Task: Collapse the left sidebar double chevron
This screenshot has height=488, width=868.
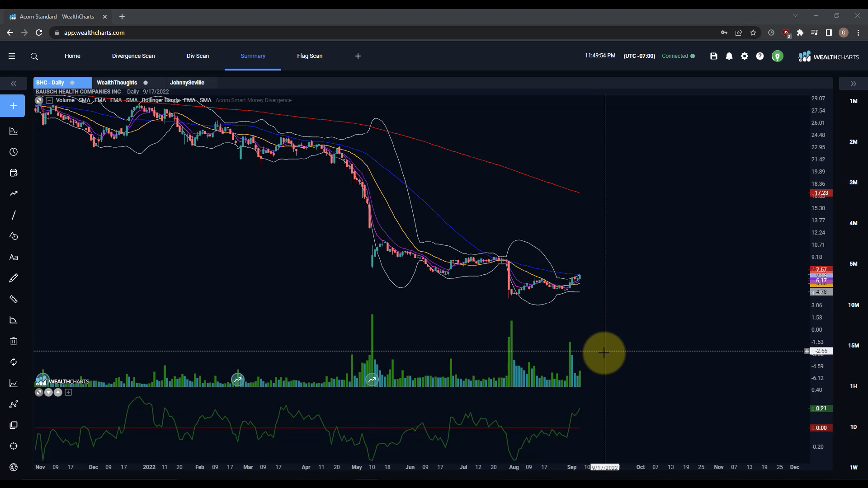Action: click(14, 84)
